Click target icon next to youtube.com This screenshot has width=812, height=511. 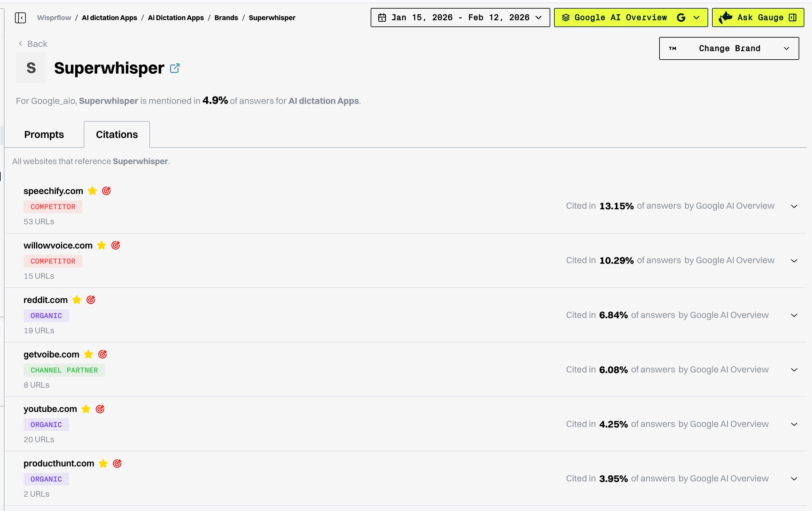[100, 409]
